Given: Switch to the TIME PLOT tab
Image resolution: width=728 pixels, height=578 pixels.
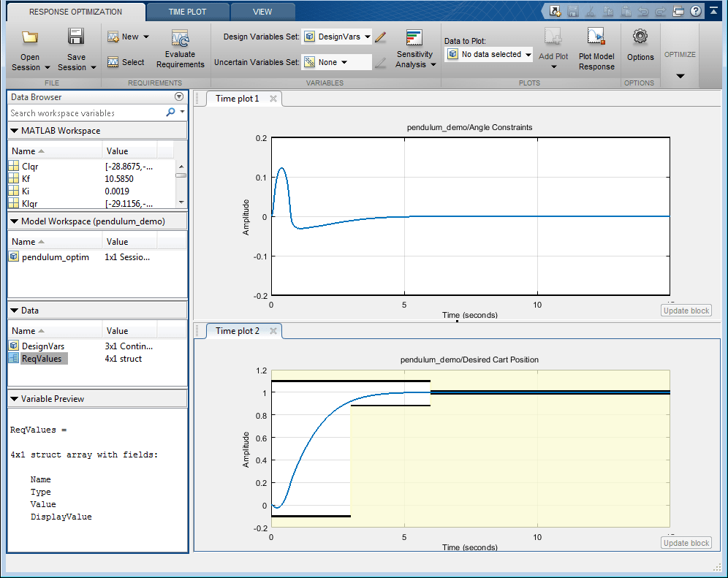Looking at the screenshot, I should [188, 12].
